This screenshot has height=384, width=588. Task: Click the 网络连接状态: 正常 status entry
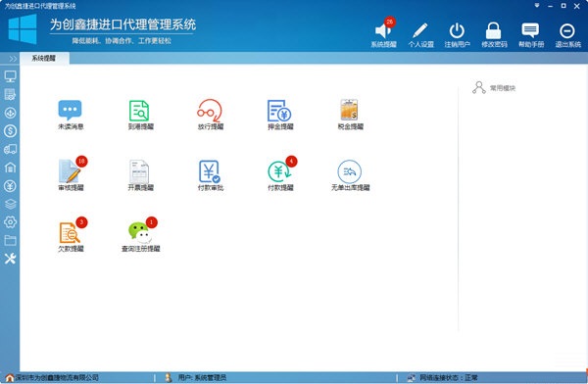pos(449,377)
